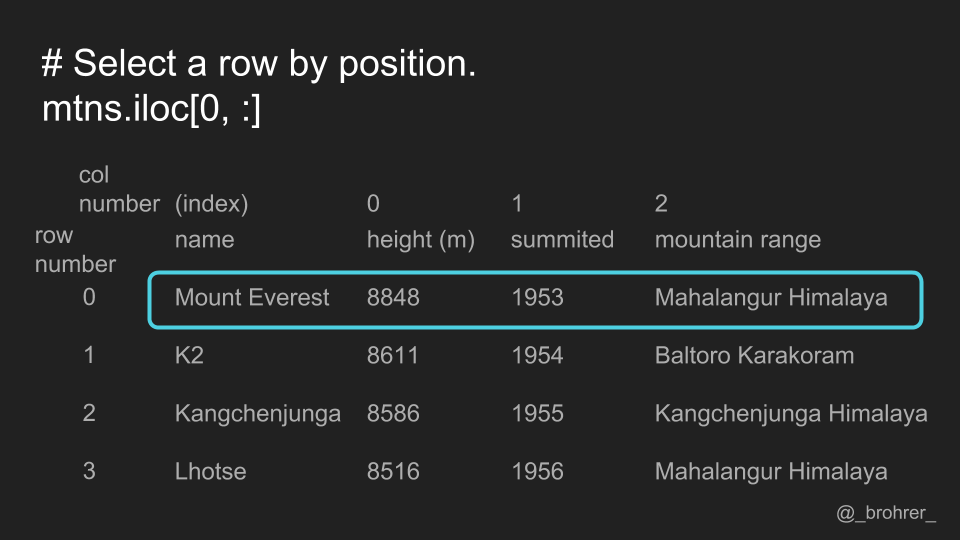Click the 8848 height value

coord(393,298)
